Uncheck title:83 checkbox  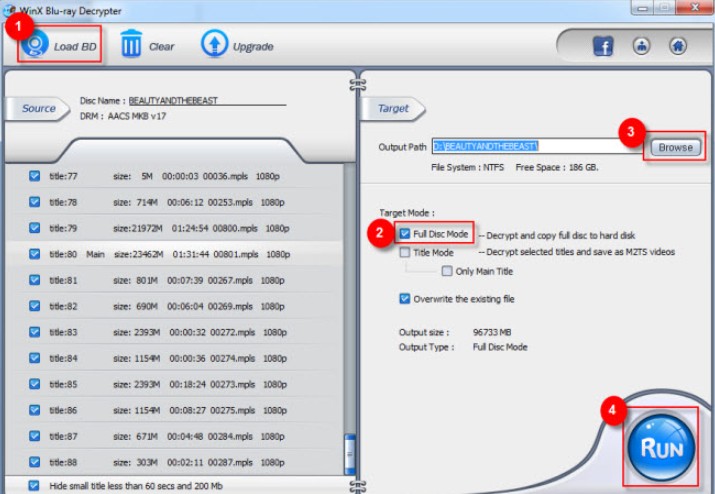pyautogui.click(x=34, y=332)
